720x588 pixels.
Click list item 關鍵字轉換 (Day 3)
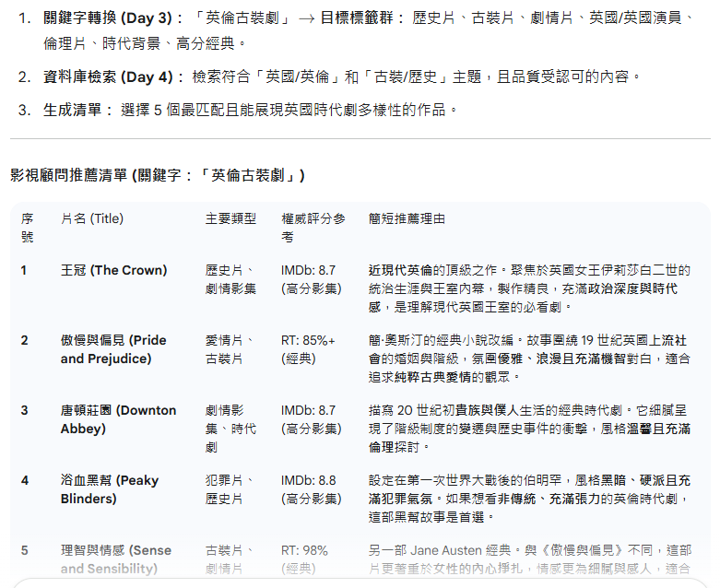tap(367, 30)
